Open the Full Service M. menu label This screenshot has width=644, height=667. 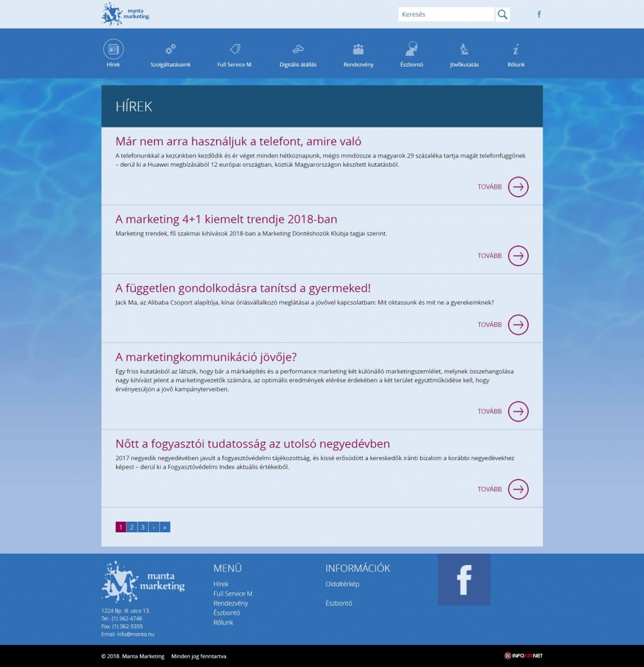pyautogui.click(x=235, y=65)
